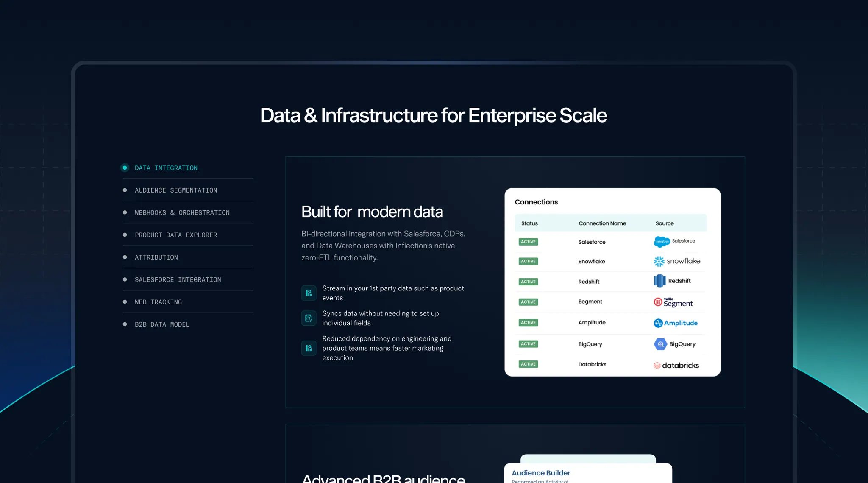
Task: Click the Connection Name column header
Action: pos(602,223)
